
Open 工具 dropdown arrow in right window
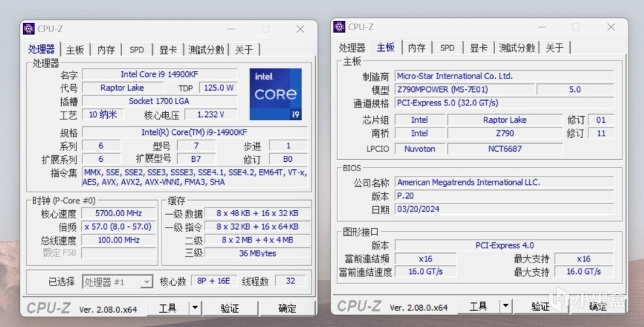click(x=506, y=306)
